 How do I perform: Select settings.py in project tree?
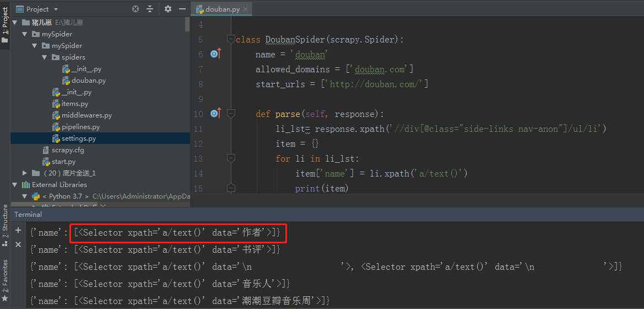pyautogui.click(x=79, y=138)
